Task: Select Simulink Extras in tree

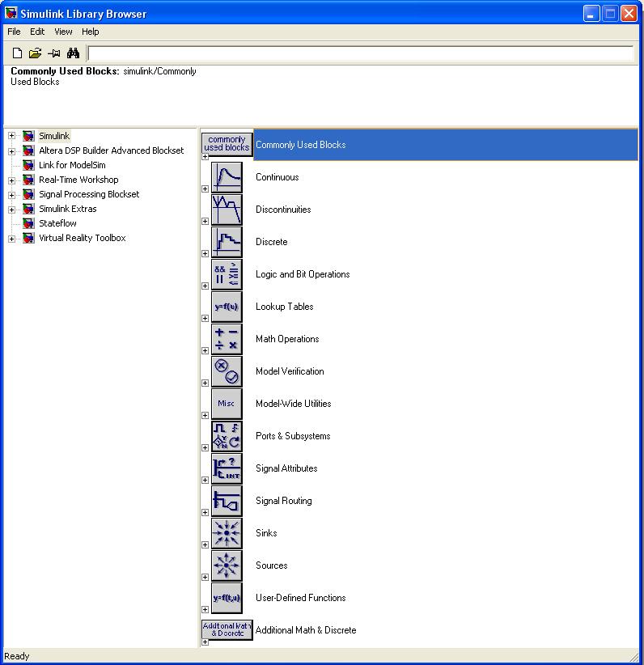Action: click(x=68, y=209)
